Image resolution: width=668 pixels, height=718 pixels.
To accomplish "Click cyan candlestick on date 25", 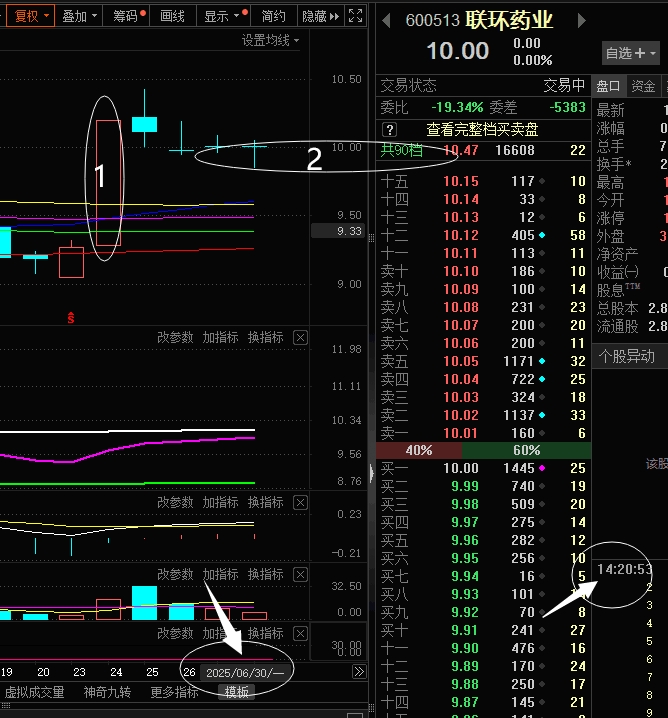I will click(145, 124).
